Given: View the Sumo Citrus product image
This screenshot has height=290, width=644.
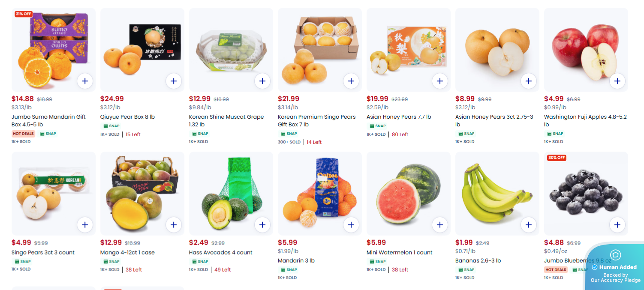Looking at the screenshot, I should tap(54, 49).
